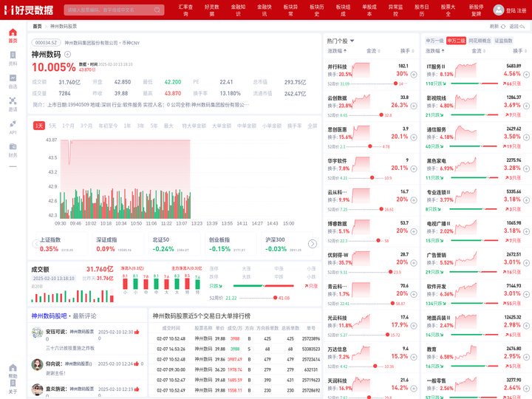
Task: Click the refresh icon next to 刷新
Action: click(x=503, y=27)
